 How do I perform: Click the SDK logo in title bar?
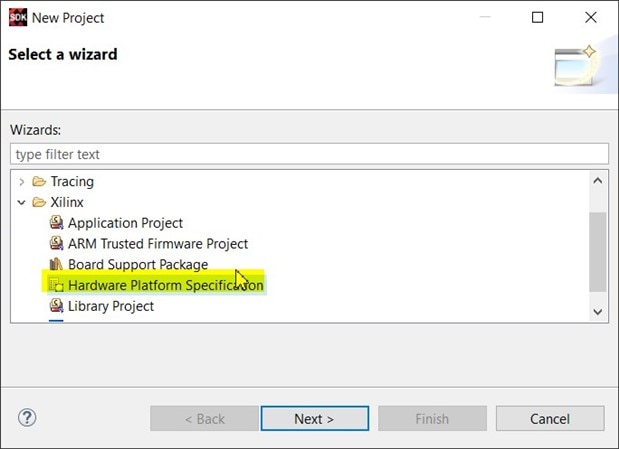click(x=18, y=17)
